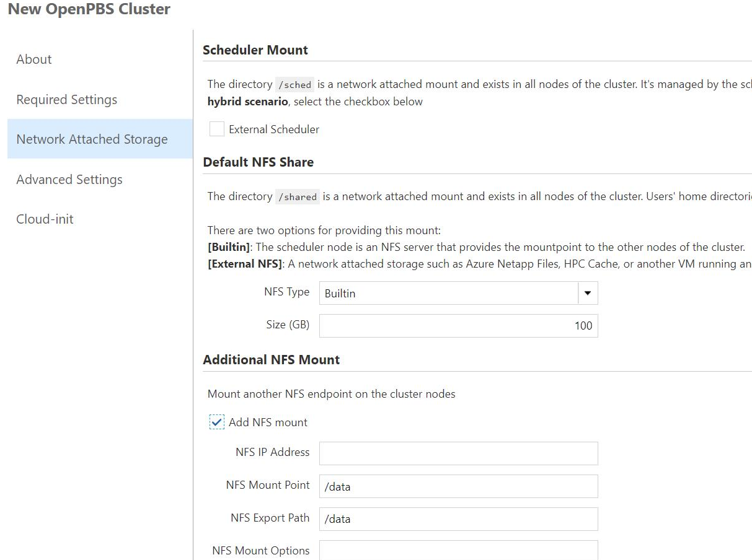Open Required Settings in the sidebar
This screenshot has width=752, height=560.
[x=67, y=99]
